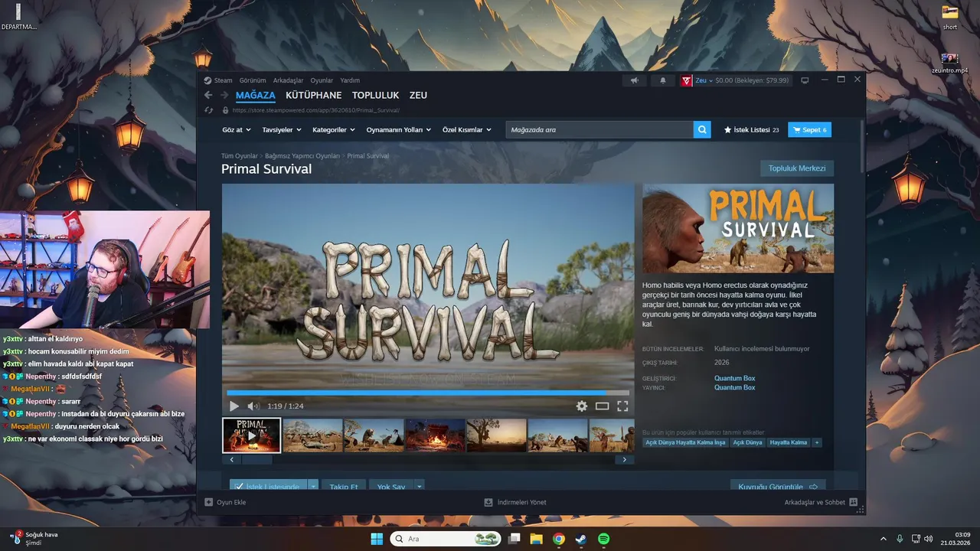Viewport: 980px width, 551px height.
Task: Open Topluluk Merkezi button
Action: click(797, 168)
